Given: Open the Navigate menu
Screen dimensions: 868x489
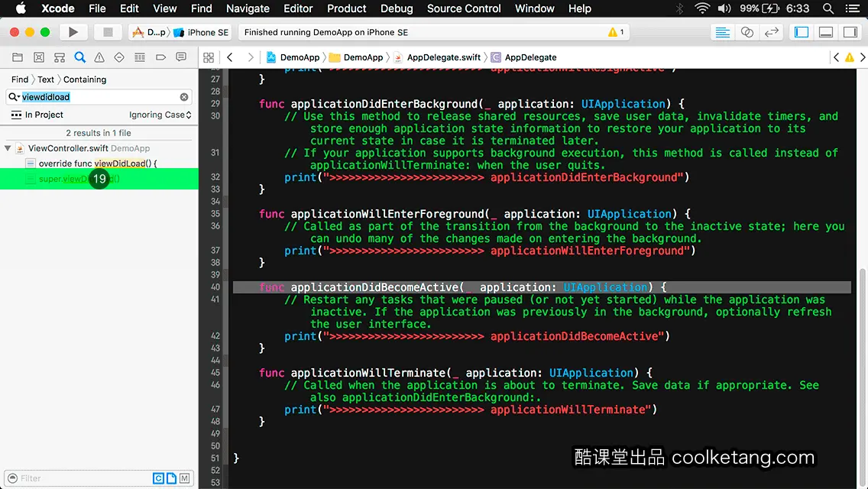Looking at the screenshot, I should click(x=248, y=8).
